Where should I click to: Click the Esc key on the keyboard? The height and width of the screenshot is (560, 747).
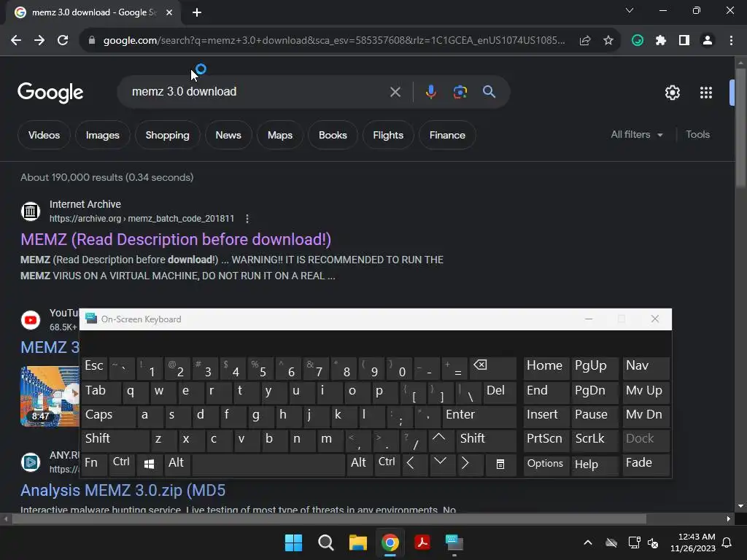click(x=94, y=367)
